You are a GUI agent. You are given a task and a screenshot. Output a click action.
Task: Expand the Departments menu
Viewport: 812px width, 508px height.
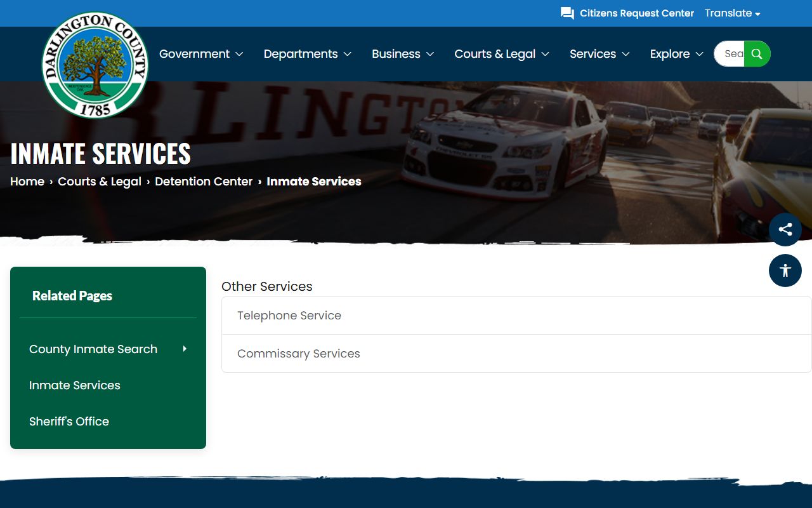pyautogui.click(x=308, y=54)
